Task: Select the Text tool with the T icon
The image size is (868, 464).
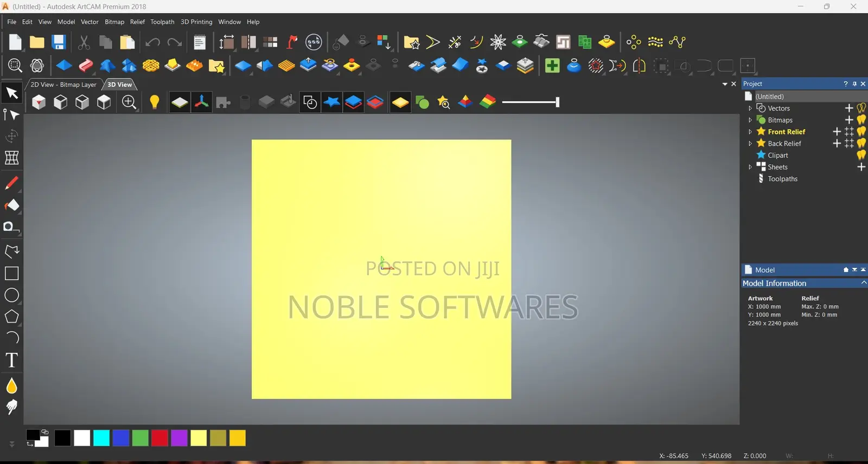Action: [11, 360]
